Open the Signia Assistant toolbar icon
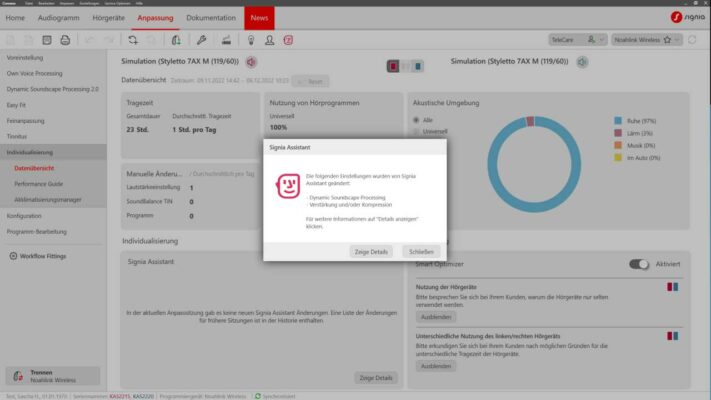Viewport: 711px width, 400px height. (288, 40)
